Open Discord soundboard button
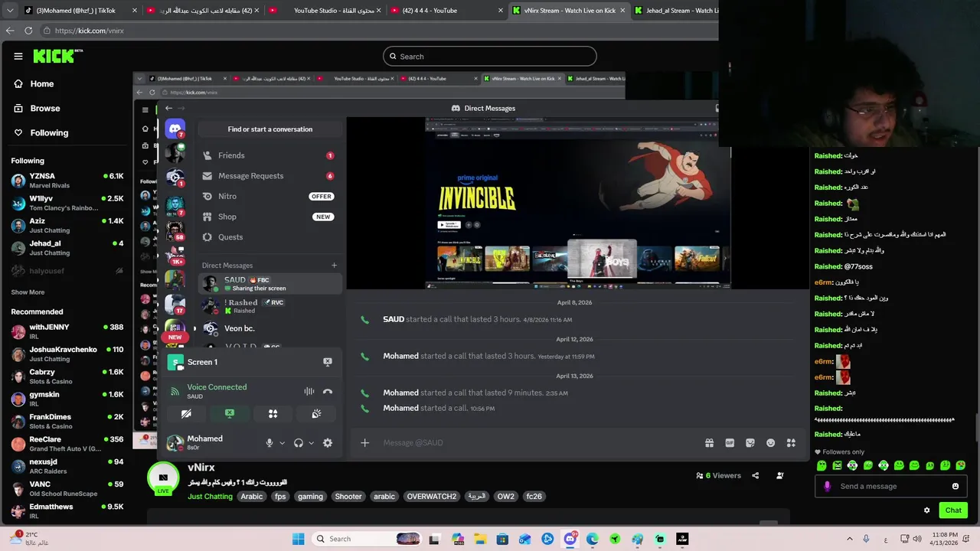This screenshot has height=551, width=980. (316, 414)
